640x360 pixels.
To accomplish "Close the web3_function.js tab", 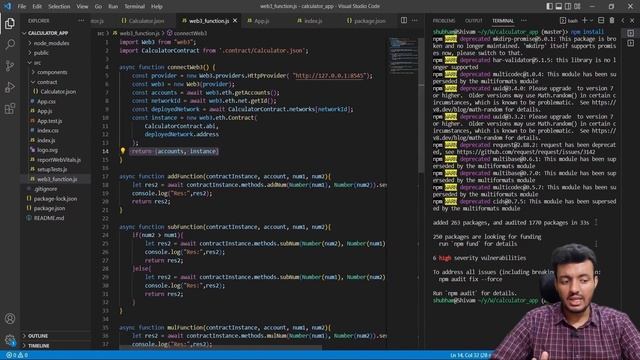I will pos(235,20).
